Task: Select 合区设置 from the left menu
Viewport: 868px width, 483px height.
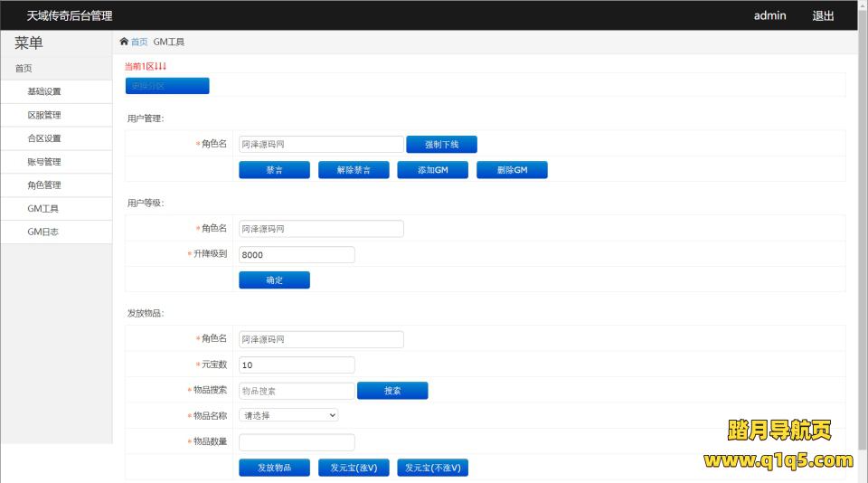Action: pos(44,138)
